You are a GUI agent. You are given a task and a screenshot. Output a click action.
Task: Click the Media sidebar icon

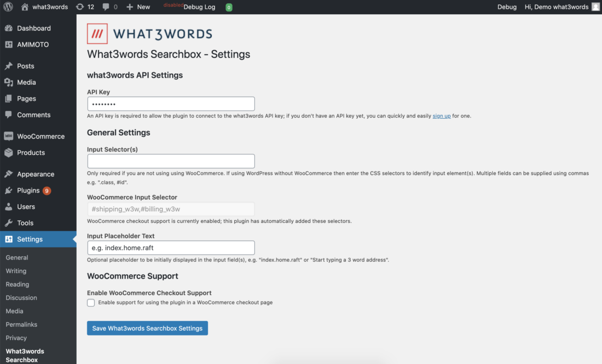[x=8, y=82]
